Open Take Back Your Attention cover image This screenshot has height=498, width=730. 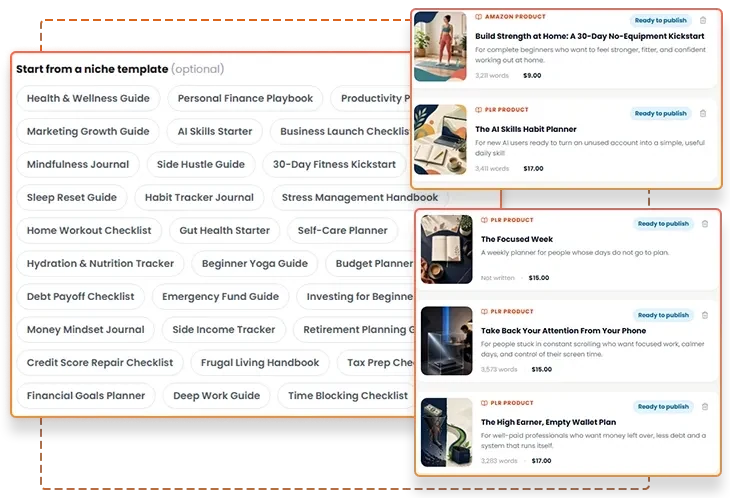pos(446,341)
